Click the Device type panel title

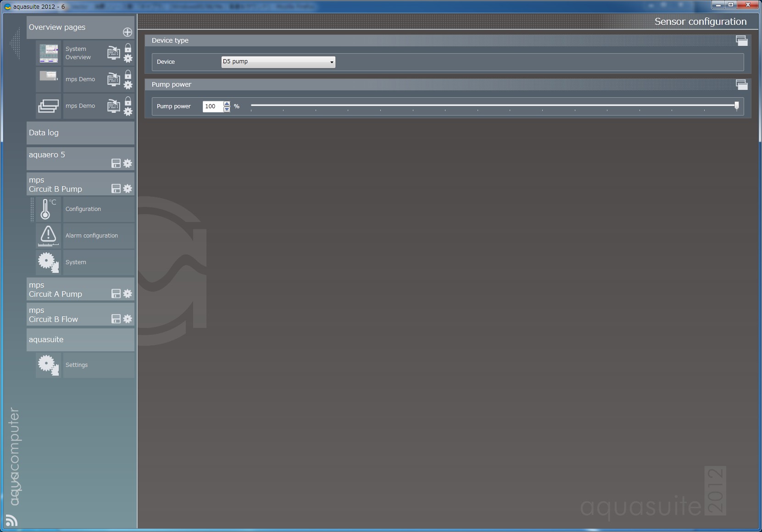tap(170, 40)
